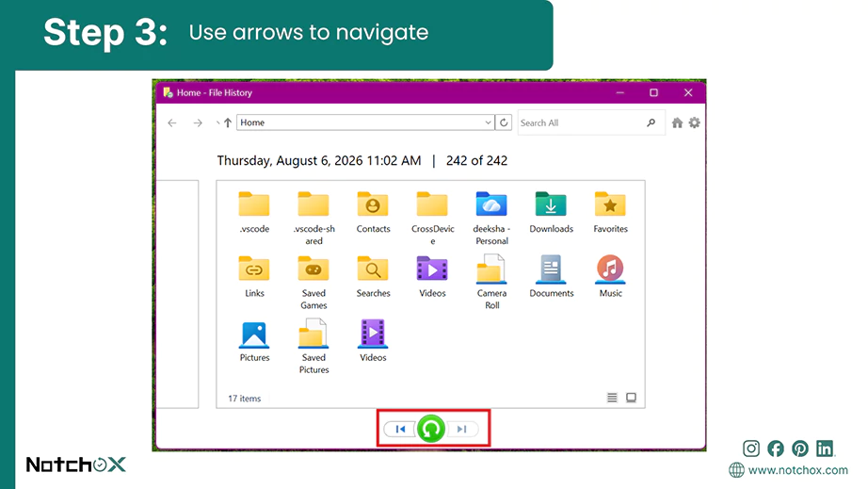Open the CrossDevice folder

pyautogui.click(x=432, y=219)
